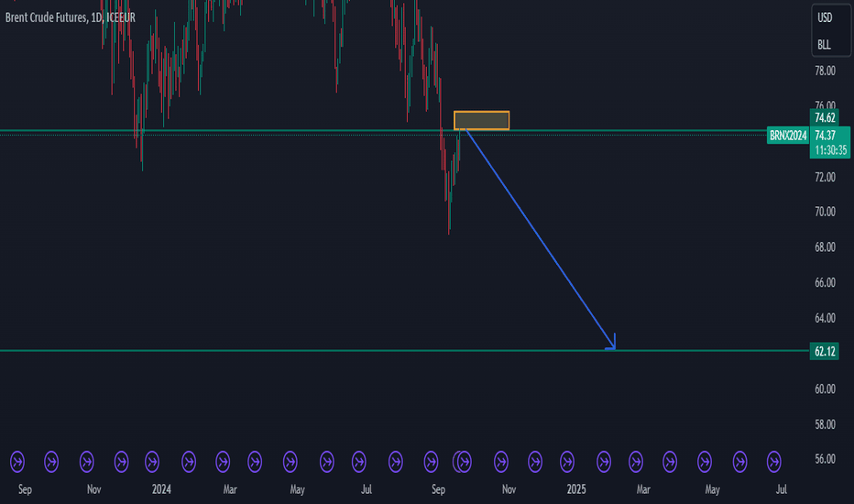Click the BRNX2024 contract label

(x=787, y=136)
